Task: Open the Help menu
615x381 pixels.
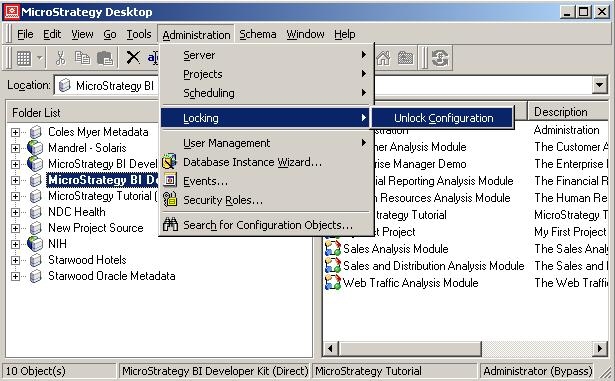Action: point(345,35)
